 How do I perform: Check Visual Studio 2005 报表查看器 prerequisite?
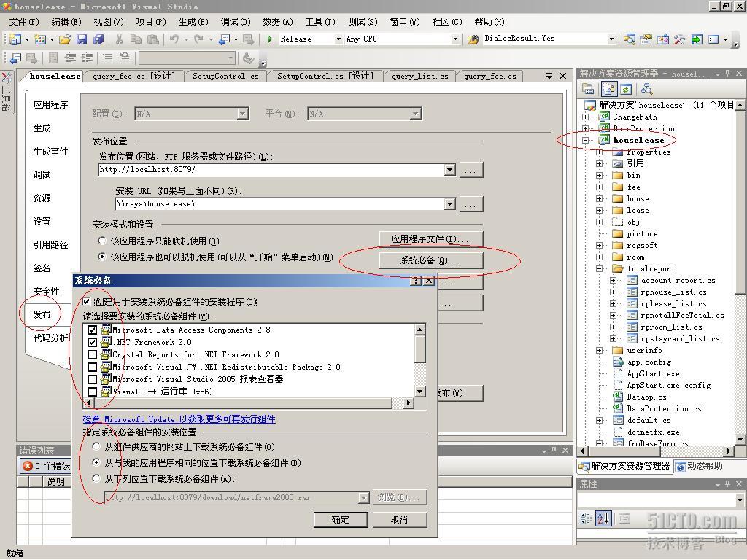93,379
